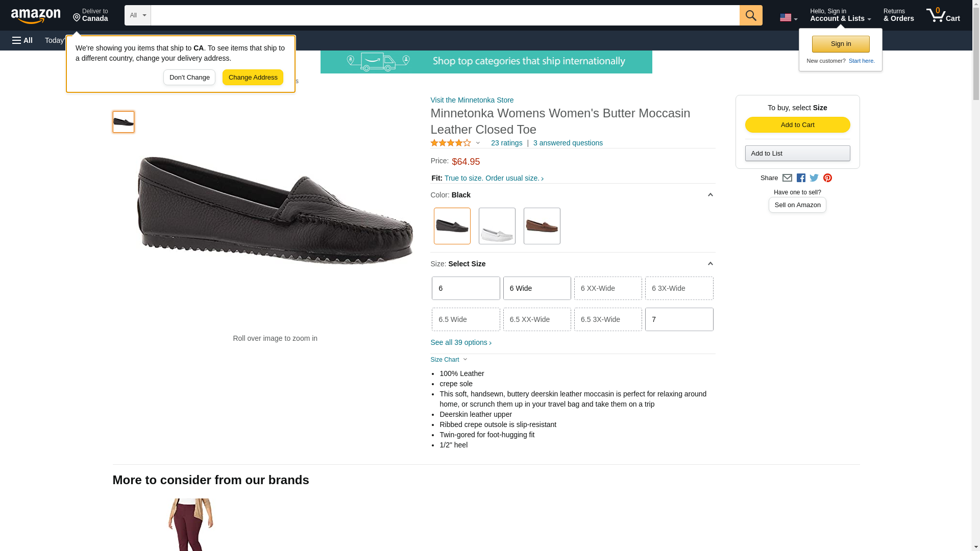This screenshot has height=551, width=980.
Task: Select size 6 option
Action: pos(465,288)
